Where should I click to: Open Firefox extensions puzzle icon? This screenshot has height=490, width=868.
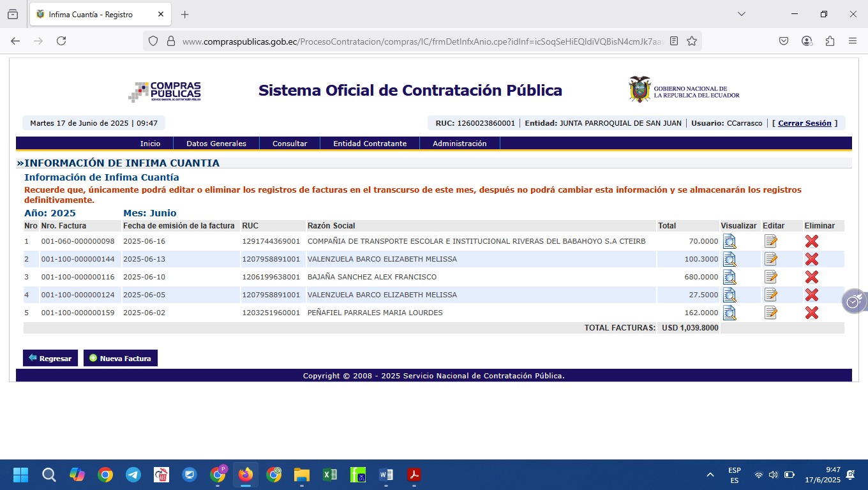point(830,41)
